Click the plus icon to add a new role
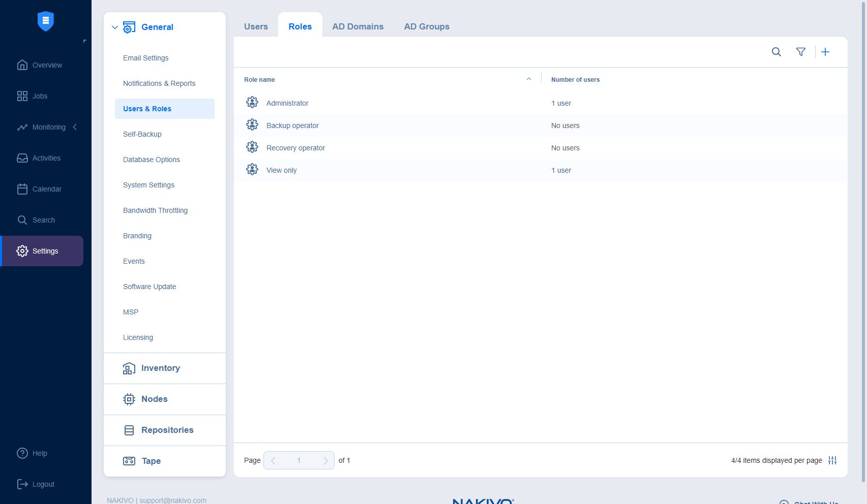Image resolution: width=867 pixels, height=504 pixels. pos(825,51)
